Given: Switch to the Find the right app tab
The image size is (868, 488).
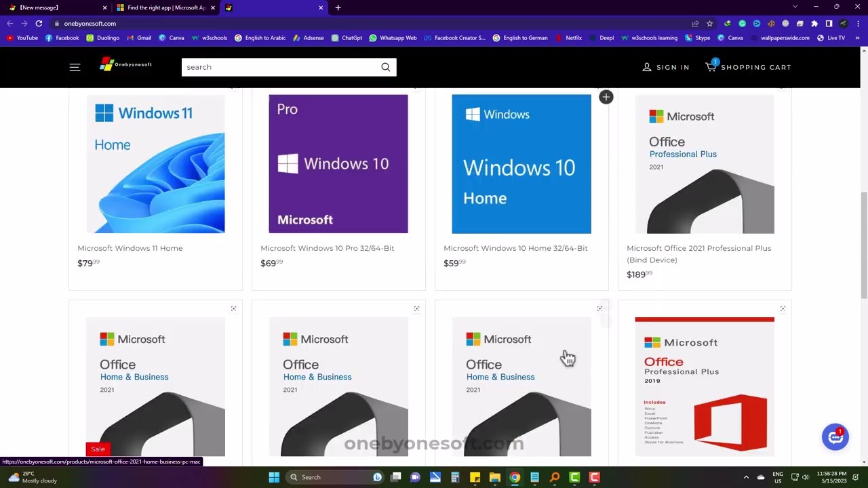Looking at the screenshot, I should (x=166, y=7).
